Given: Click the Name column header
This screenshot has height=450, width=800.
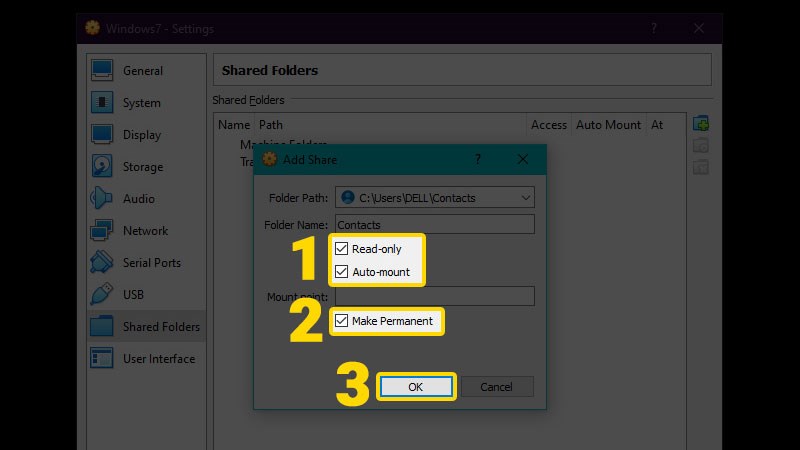Looking at the screenshot, I should (234, 124).
